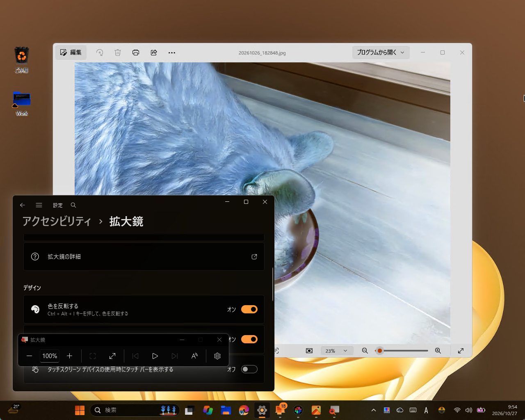Open File Explorer from the taskbar
The width and height of the screenshot is (525, 420).
click(226, 410)
